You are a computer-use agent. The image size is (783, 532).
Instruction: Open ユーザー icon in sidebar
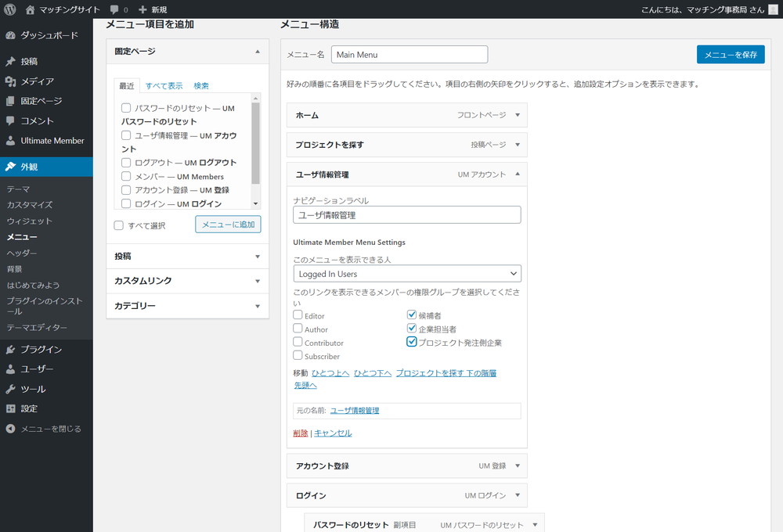point(10,369)
